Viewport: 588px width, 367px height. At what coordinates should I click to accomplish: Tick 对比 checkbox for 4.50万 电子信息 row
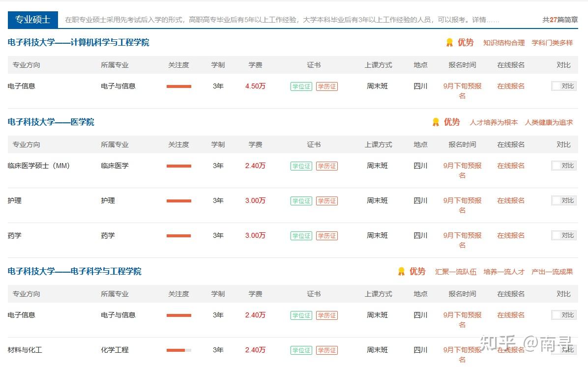(556, 86)
